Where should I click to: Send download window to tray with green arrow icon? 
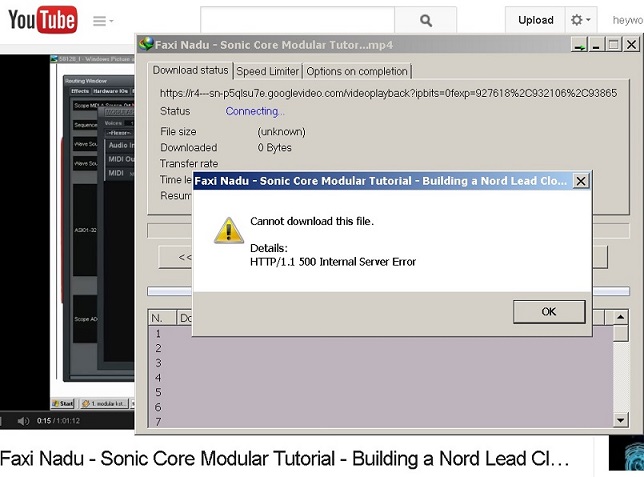pyautogui.click(x=580, y=44)
